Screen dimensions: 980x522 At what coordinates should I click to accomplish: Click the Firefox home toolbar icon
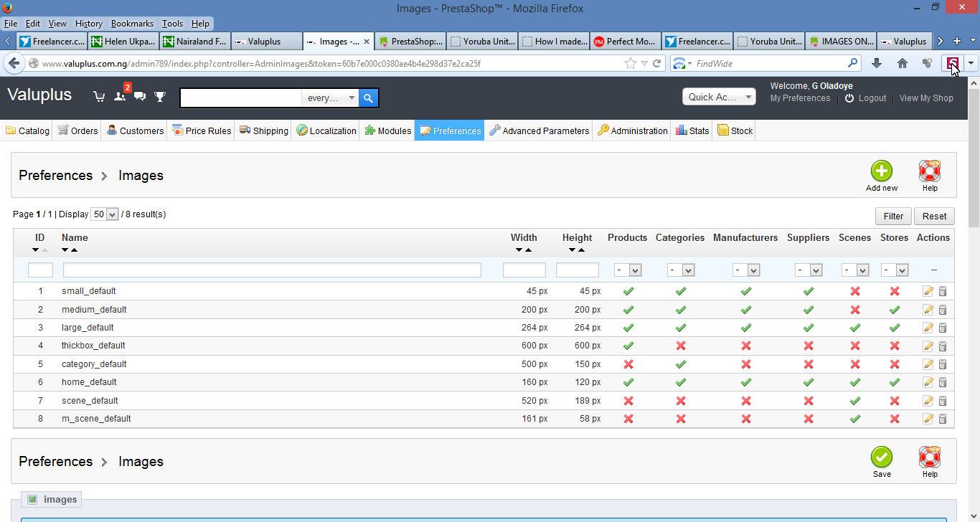point(903,63)
